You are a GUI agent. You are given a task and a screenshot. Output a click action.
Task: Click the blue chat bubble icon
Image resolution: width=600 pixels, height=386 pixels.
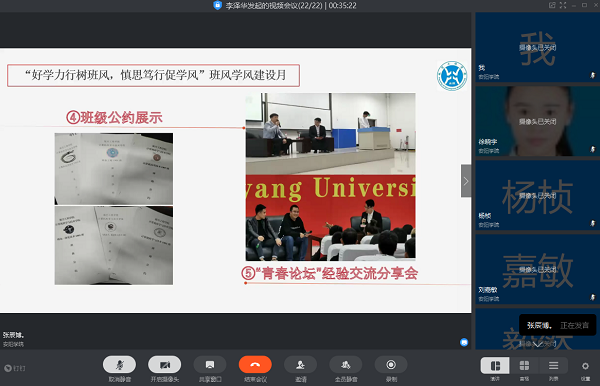pyautogui.click(x=464, y=342)
